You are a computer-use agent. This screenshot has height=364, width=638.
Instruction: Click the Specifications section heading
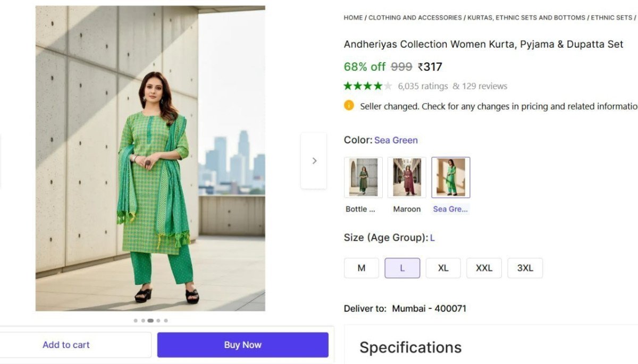410,347
